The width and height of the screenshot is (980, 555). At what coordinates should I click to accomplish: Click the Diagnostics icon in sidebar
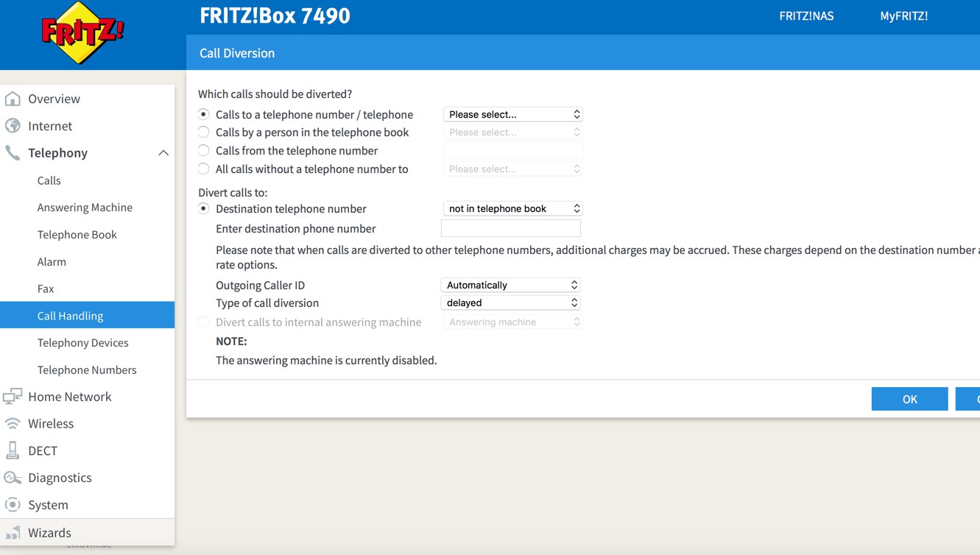pos(13,478)
